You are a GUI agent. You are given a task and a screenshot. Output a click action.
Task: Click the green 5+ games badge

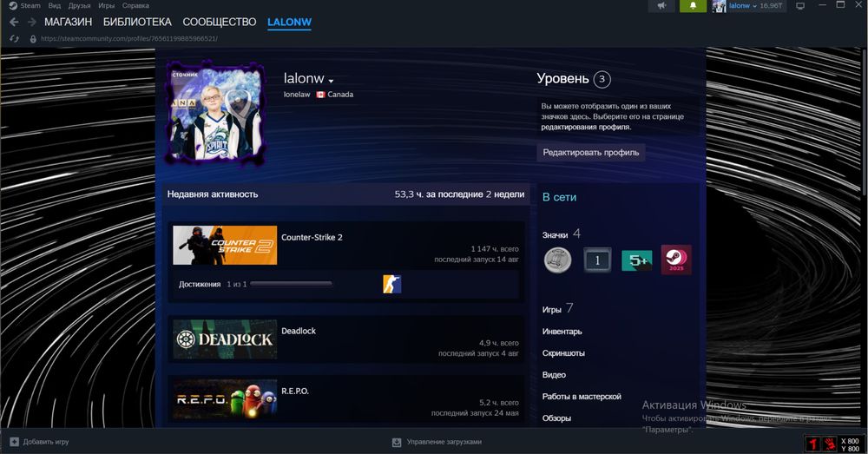click(636, 260)
